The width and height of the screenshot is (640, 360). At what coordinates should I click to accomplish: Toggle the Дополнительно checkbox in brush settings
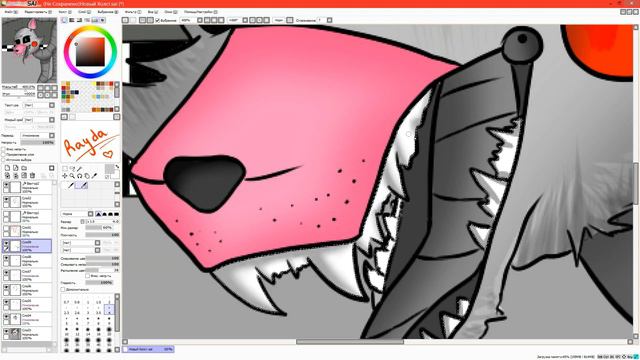(63, 289)
